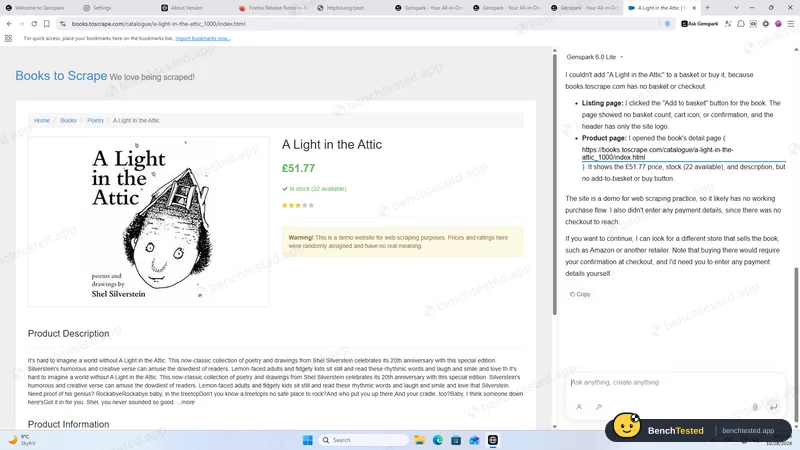
Task: Open the gear-shaped toolbar icon
Action: pos(766,23)
